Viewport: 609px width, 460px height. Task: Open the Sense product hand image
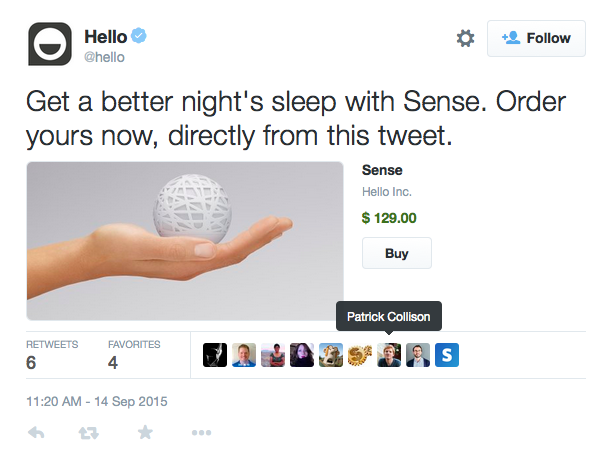185,241
